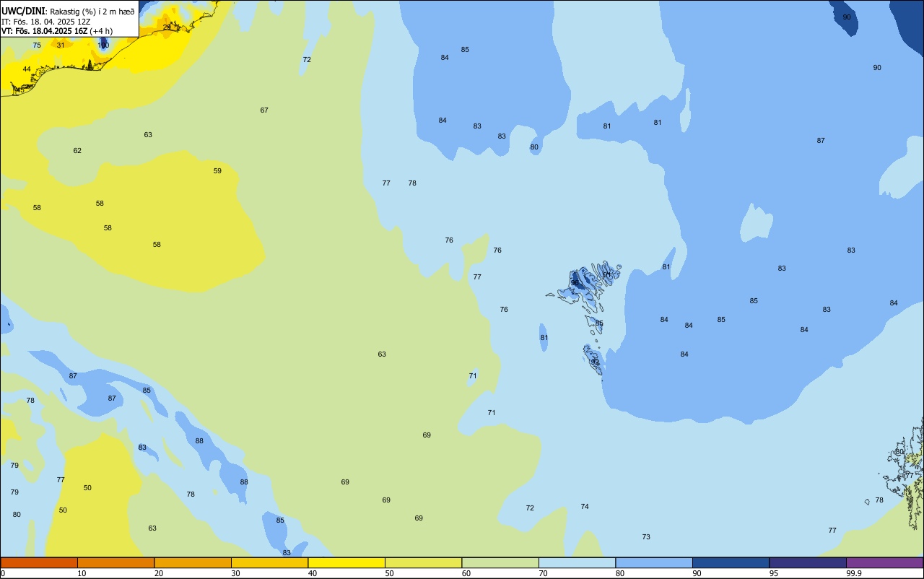Click the '74' humidity value on the map
This screenshot has width=924, height=579.
tap(585, 507)
